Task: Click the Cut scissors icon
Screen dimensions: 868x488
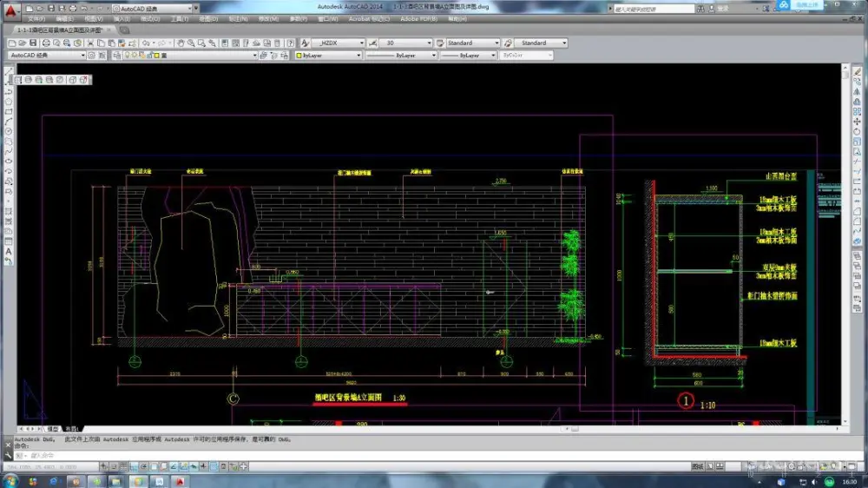Action: pyautogui.click(x=89, y=43)
